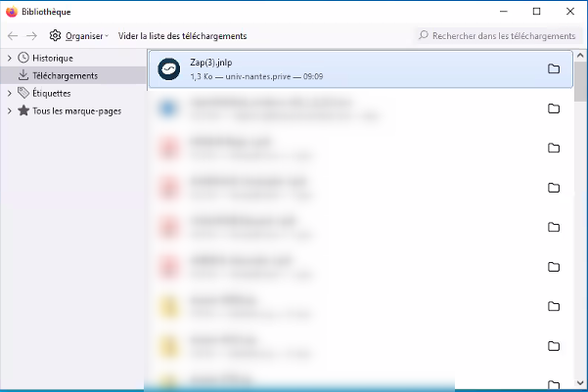
Task: Click Vider la liste des téléchargements
Action: [182, 36]
